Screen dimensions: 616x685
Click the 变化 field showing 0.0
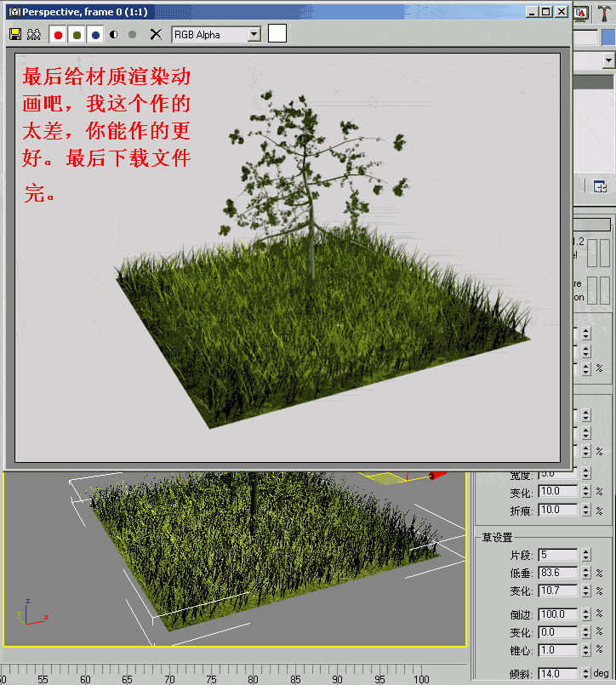(x=558, y=632)
